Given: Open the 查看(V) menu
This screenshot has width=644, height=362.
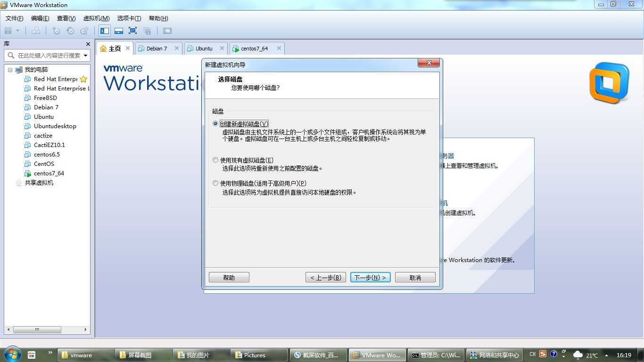Looking at the screenshot, I should (66, 18).
